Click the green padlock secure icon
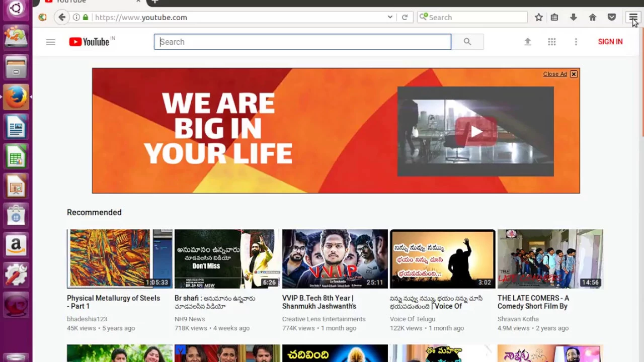 point(86,17)
